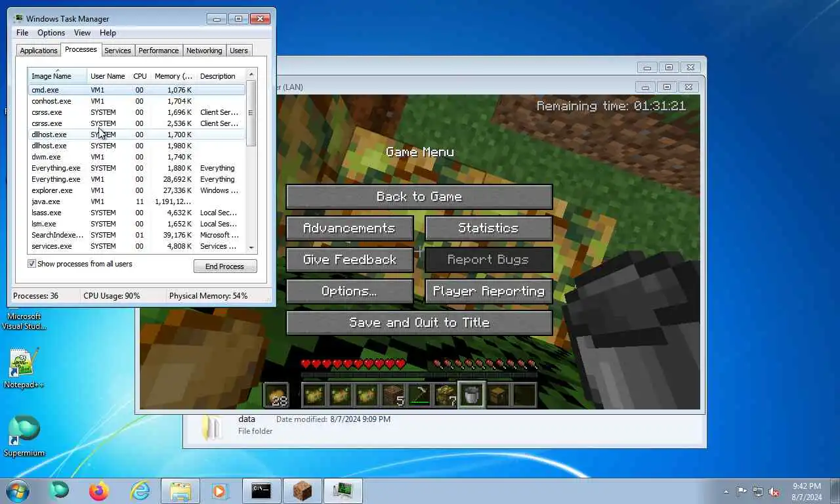Open the View menu in Task Manager
Image resolution: width=840 pixels, height=504 pixels.
coord(82,33)
